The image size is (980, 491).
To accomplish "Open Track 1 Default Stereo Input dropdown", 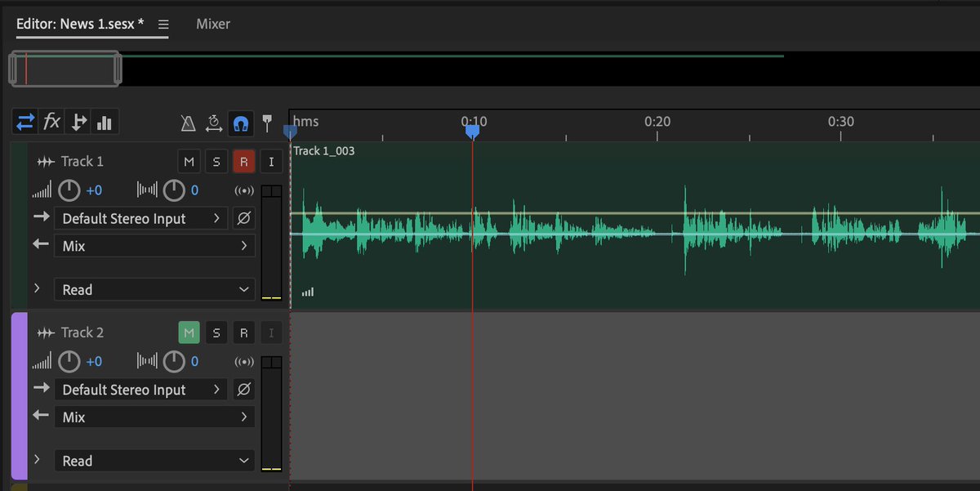I will (x=141, y=218).
